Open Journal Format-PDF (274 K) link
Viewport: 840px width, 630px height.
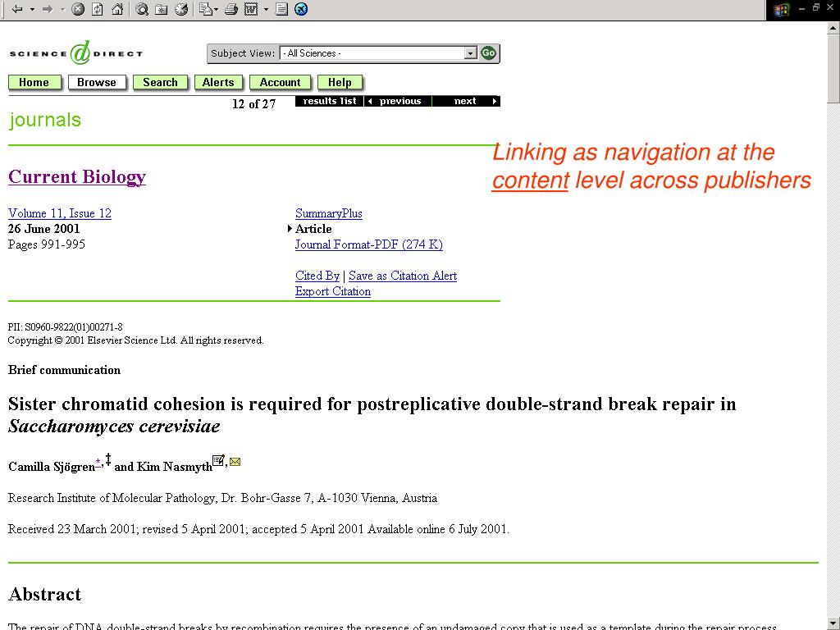point(369,244)
